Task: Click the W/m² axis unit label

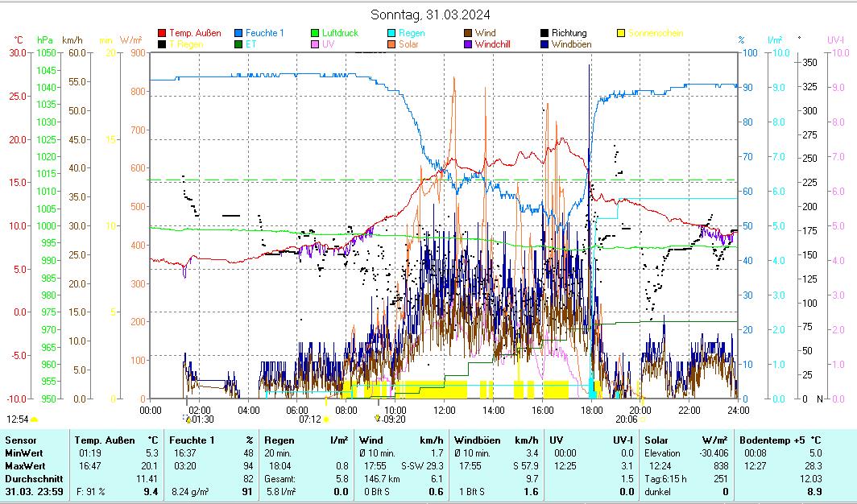Action: coord(130,40)
